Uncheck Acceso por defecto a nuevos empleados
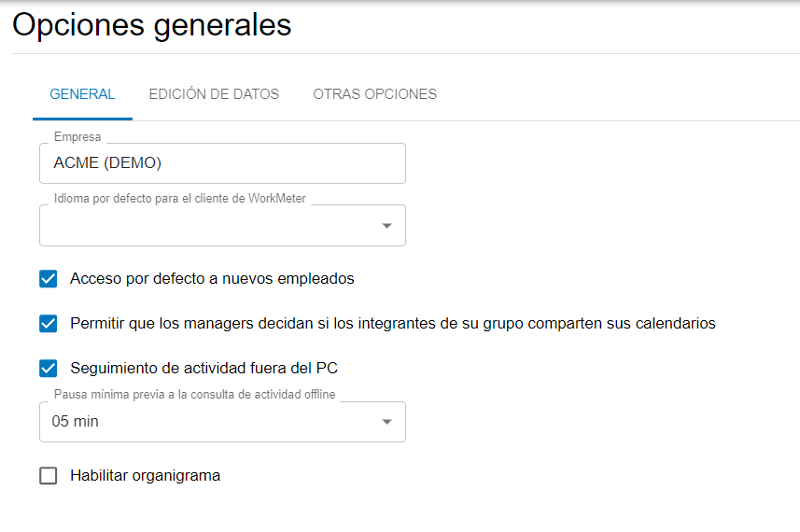 point(49,278)
